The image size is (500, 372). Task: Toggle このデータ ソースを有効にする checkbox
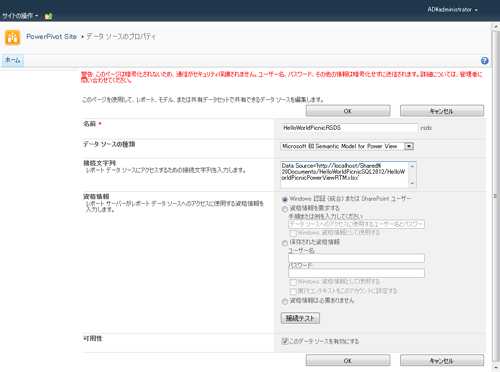pos(285,341)
